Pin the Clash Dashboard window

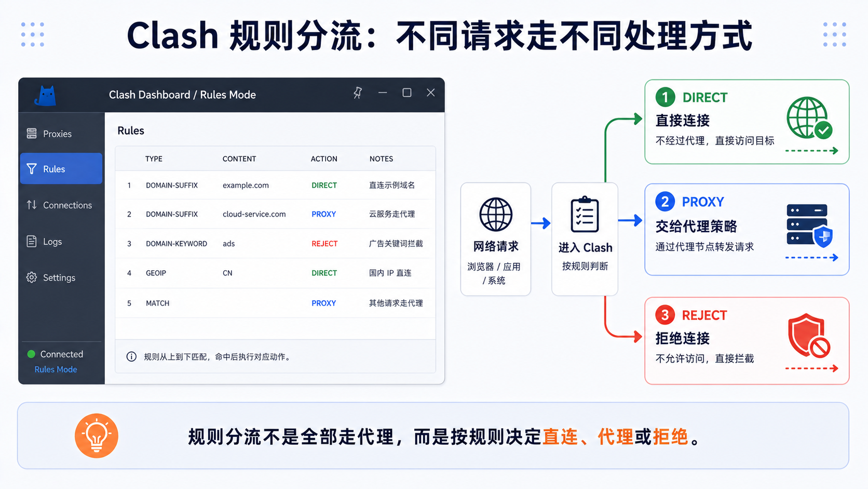358,93
